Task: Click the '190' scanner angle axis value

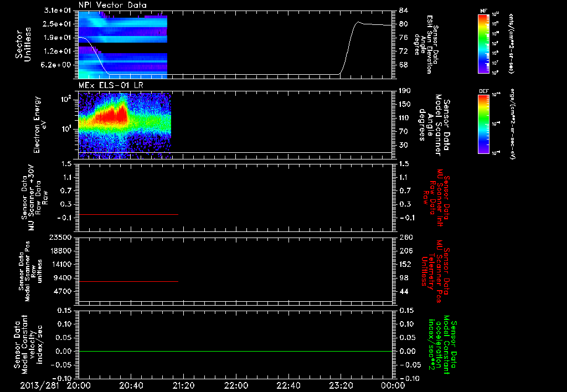Action: (x=405, y=90)
